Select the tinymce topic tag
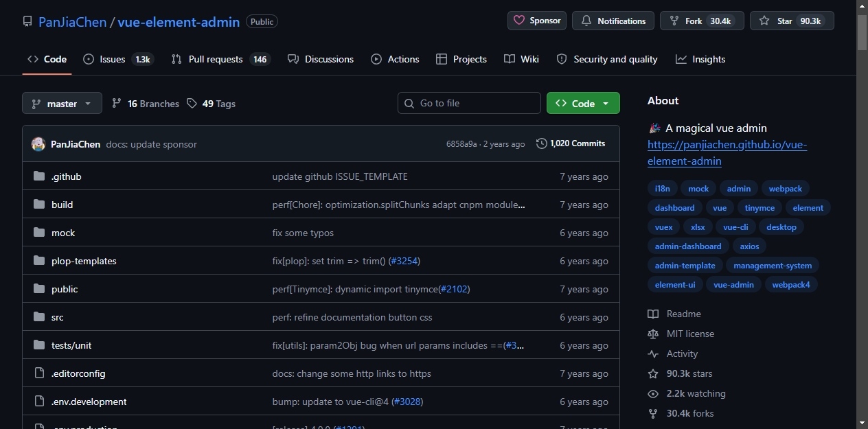Image resolution: width=868 pixels, height=429 pixels. point(759,207)
